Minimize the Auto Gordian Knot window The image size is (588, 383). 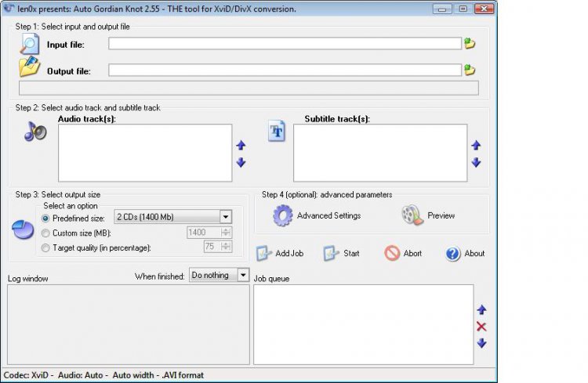coord(442,9)
